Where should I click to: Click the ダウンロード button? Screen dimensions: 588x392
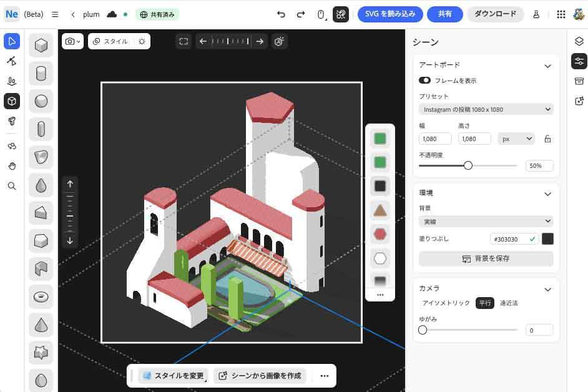coord(496,14)
